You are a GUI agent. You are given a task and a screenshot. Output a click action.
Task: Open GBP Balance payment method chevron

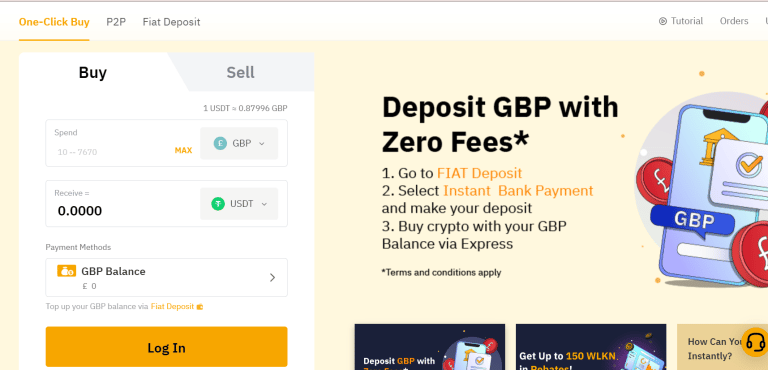coord(272,278)
